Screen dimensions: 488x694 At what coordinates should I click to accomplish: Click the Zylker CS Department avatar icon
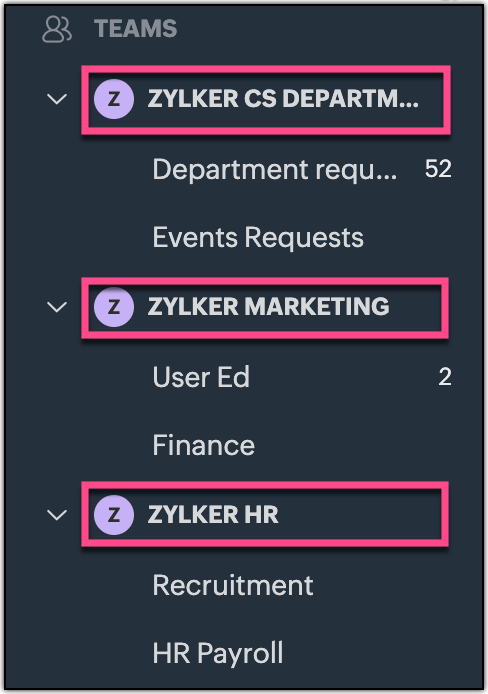[x=114, y=99]
